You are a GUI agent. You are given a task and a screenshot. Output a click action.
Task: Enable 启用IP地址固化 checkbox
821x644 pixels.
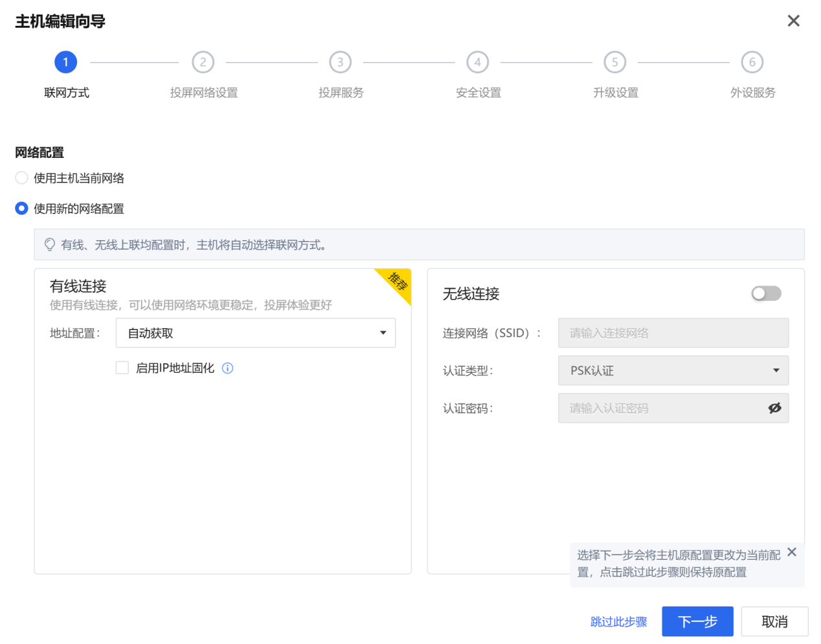[122, 368]
